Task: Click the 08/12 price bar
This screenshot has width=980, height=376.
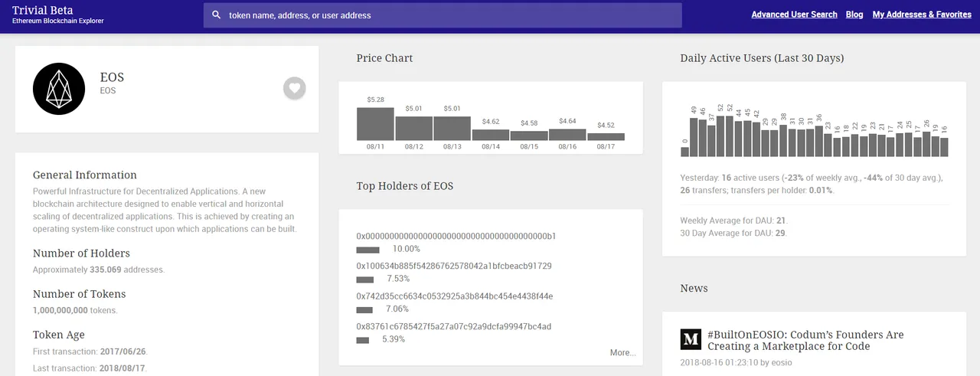Action: click(414, 128)
